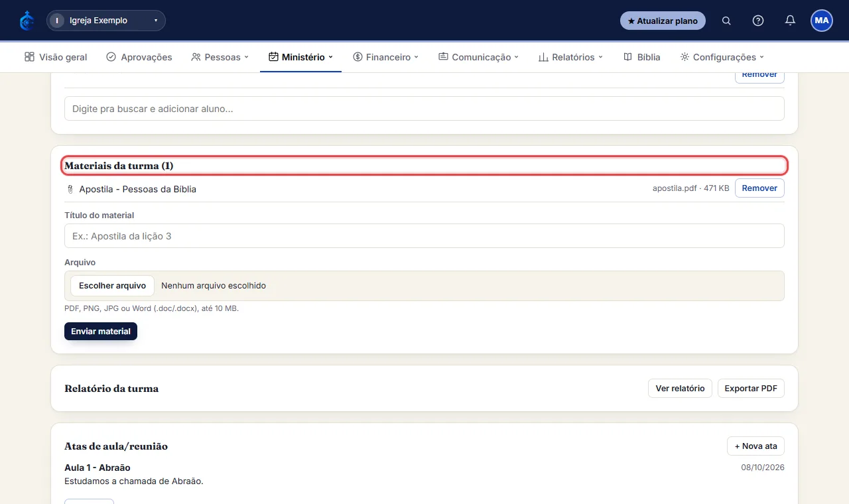Expand the Comunicação menu chevron
Screen dimensions: 849x504
click(517, 57)
